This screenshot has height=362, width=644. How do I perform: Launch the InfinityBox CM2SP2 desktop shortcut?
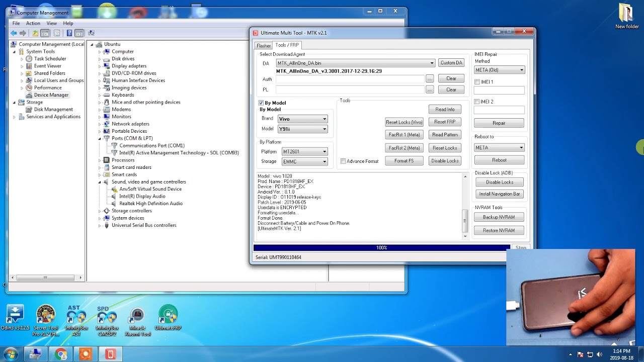pyautogui.click(x=107, y=321)
